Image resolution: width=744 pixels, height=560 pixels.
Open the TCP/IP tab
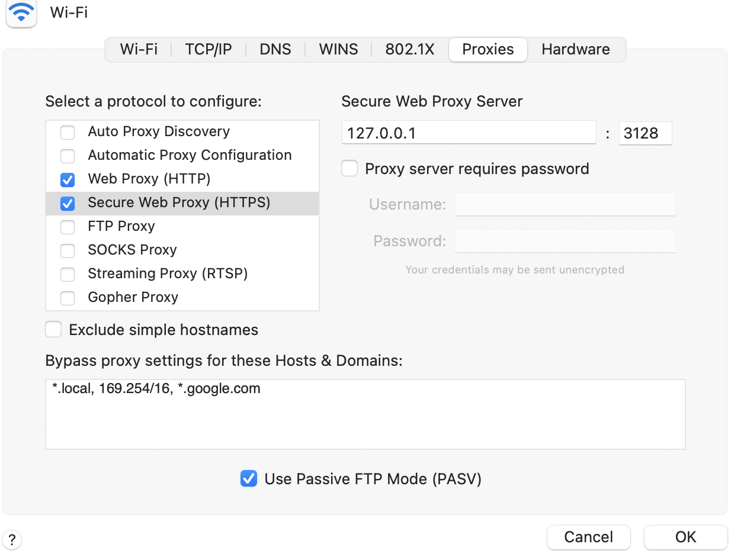click(208, 49)
